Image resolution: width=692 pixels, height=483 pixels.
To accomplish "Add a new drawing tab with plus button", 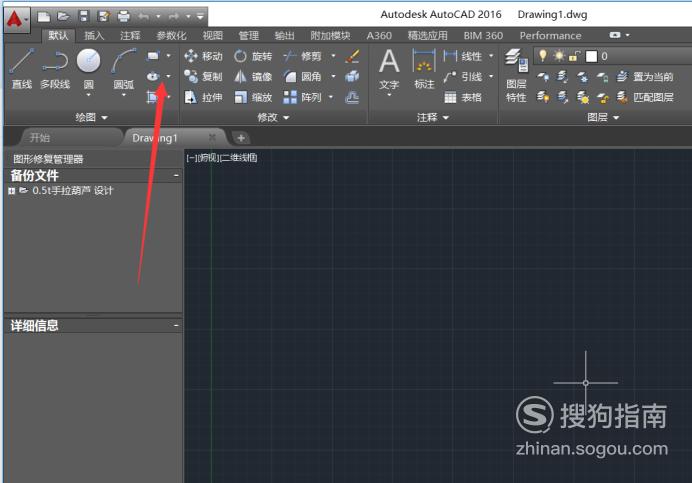I will [x=241, y=138].
